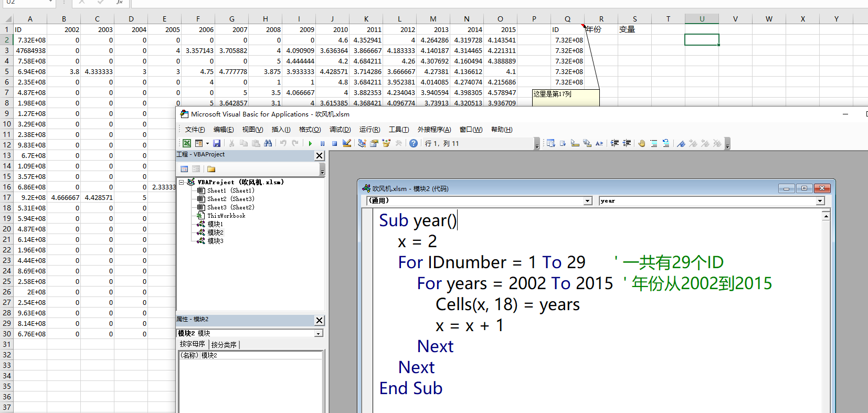The height and width of the screenshot is (413, 868).
Task: Open the object dropdown showing (通用)
Action: 588,201
